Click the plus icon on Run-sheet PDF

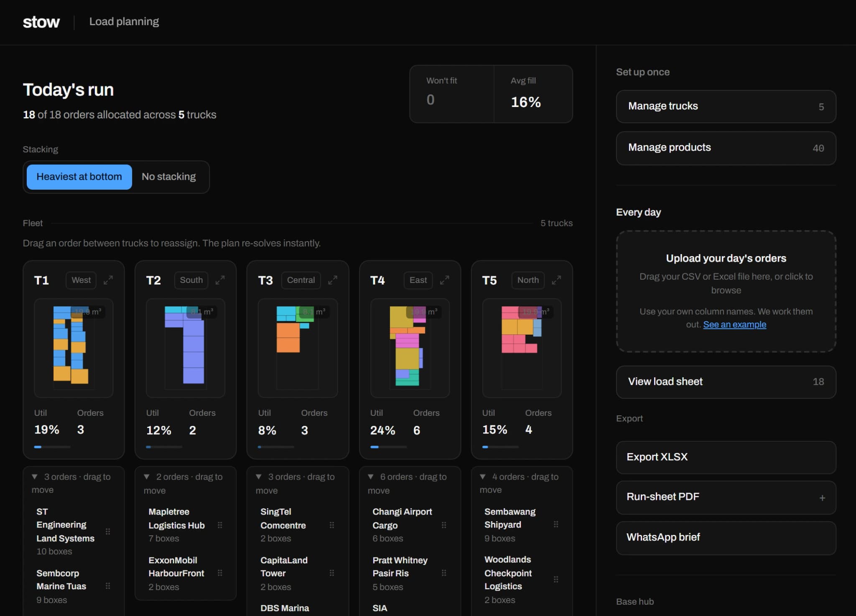point(822,498)
